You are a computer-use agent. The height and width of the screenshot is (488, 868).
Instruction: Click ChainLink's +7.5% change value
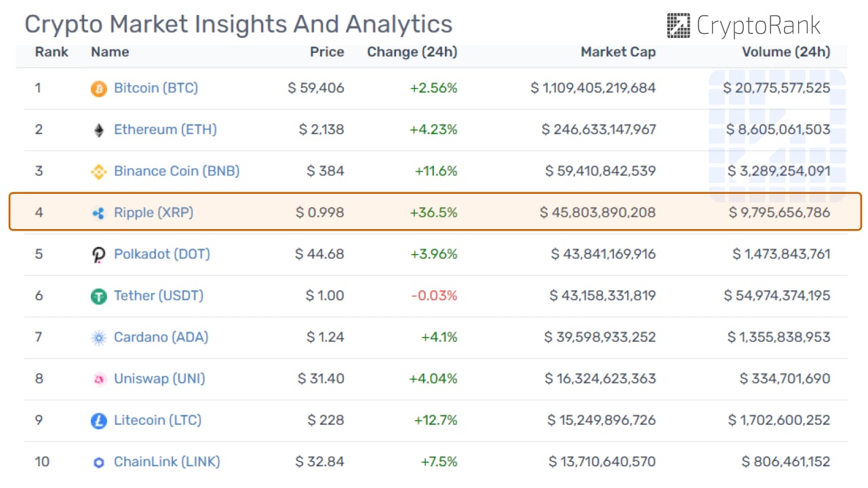point(439,462)
